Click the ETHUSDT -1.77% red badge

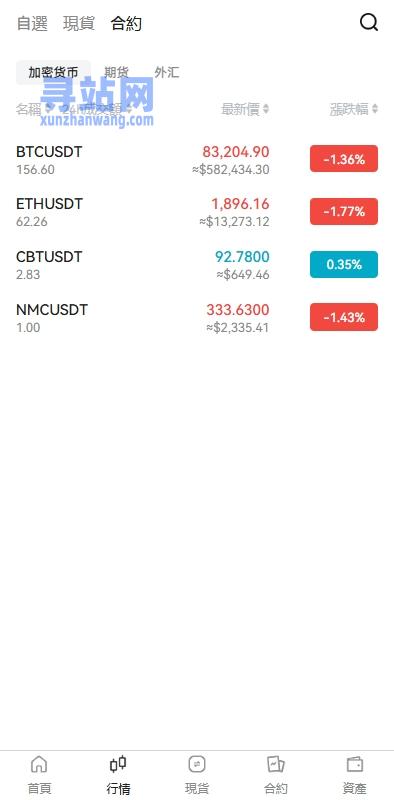[x=344, y=212]
